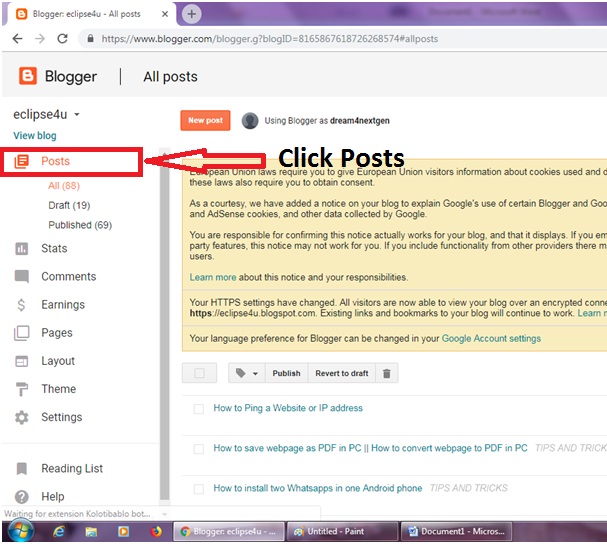Open Stats in the sidebar

pos(54,249)
